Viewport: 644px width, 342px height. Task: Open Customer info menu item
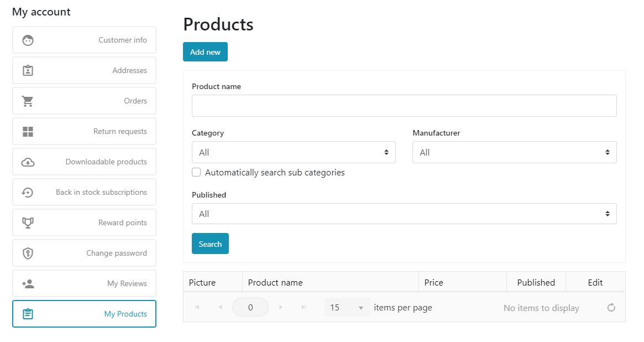tap(84, 40)
